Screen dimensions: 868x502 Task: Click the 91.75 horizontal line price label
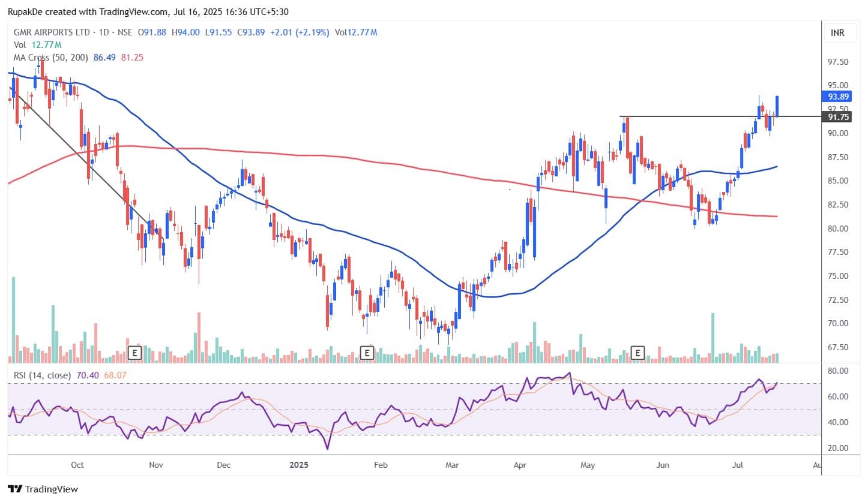tap(837, 116)
